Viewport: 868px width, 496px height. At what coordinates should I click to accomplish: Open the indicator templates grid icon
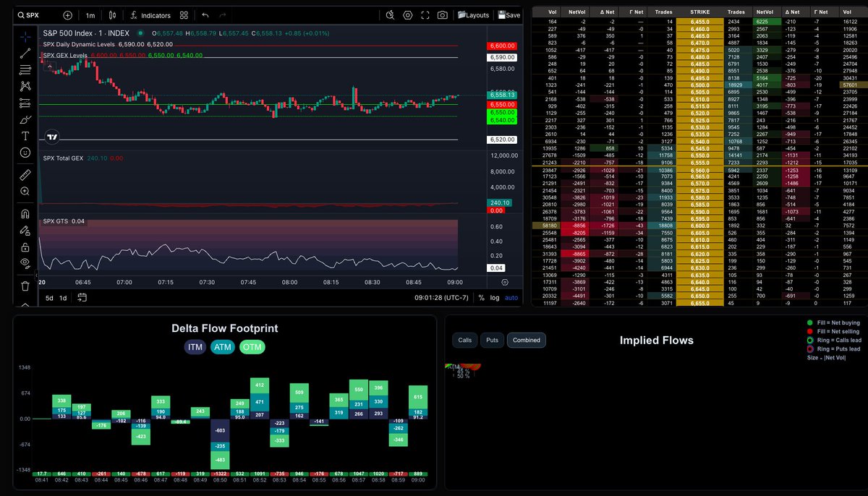(x=184, y=15)
